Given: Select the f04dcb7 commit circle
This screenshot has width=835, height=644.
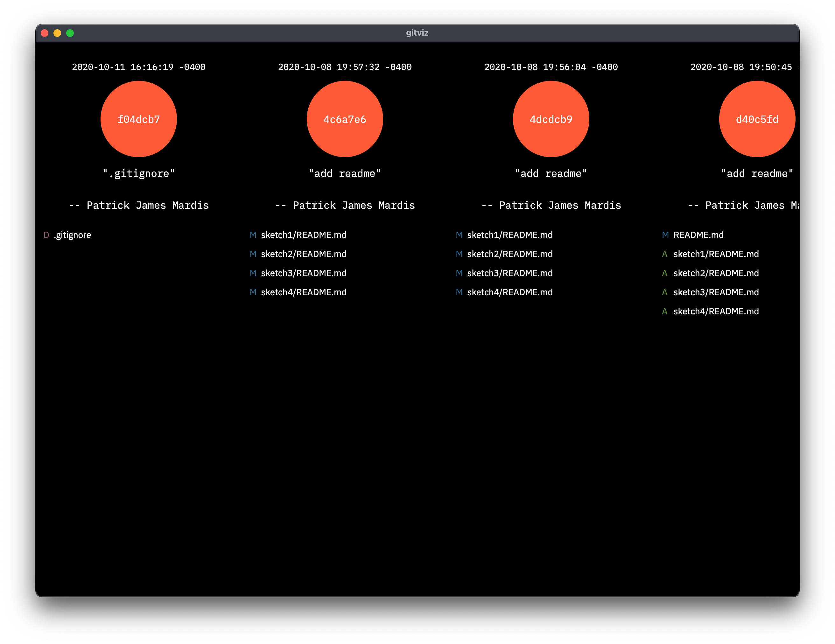Looking at the screenshot, I should (x=138, y=119).
